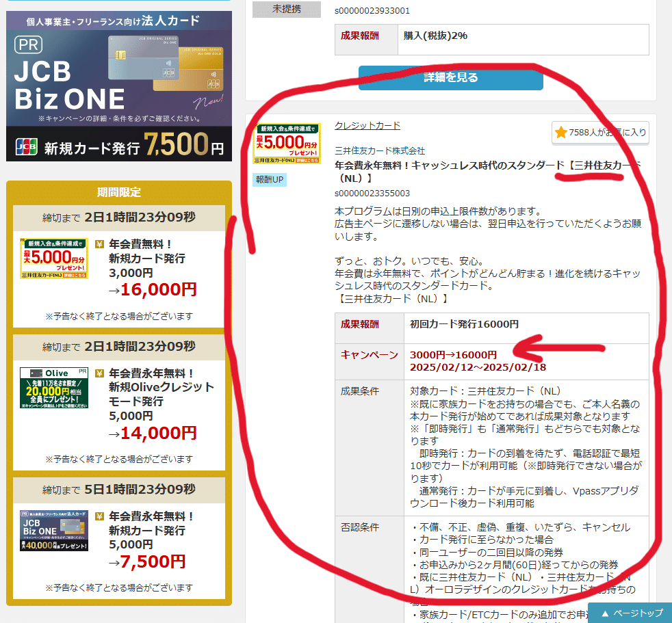The width and height of the screenshot is (672, 623).
Task: Click the JCB logo in the banner
Action: (x=27, y=146)
